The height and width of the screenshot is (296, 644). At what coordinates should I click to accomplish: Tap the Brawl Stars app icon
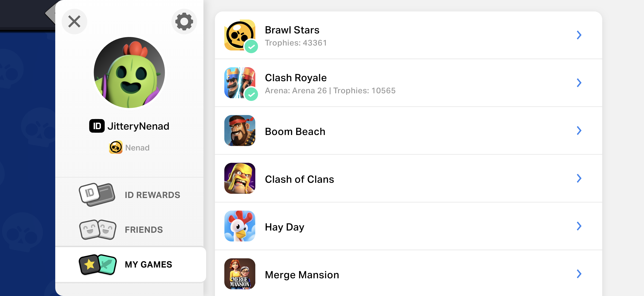240,35
